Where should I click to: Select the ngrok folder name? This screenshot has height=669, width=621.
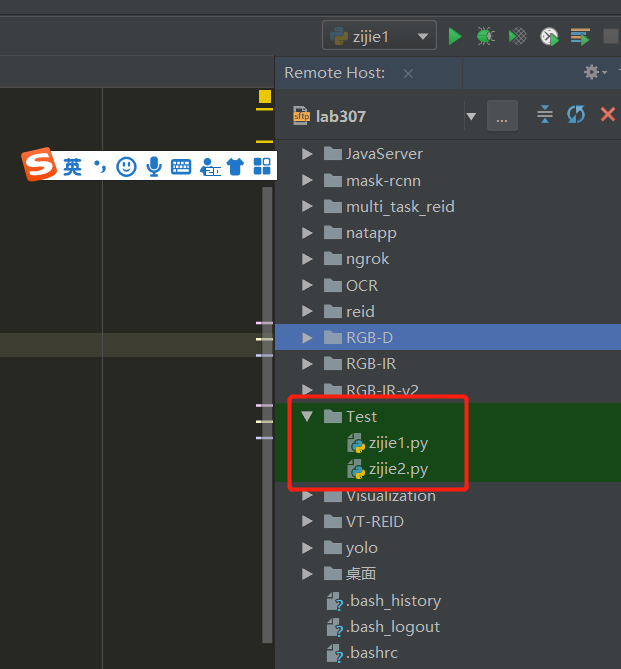tap(367, 260)
